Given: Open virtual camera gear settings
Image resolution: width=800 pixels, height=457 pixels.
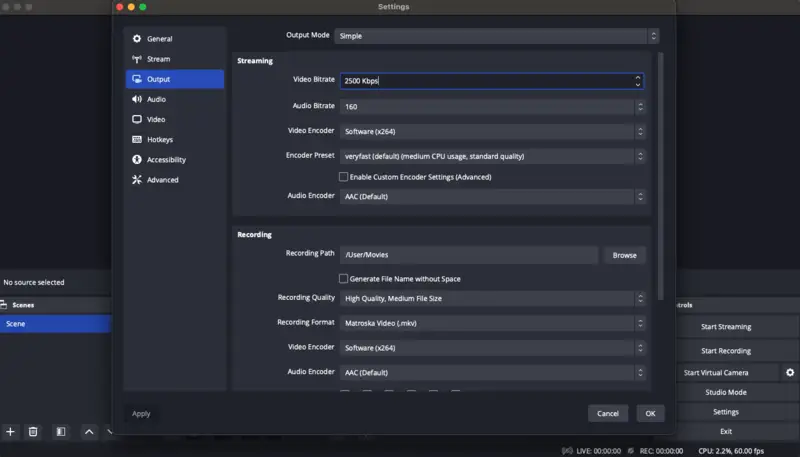Looking at the screenshot, I should (790, 373).
